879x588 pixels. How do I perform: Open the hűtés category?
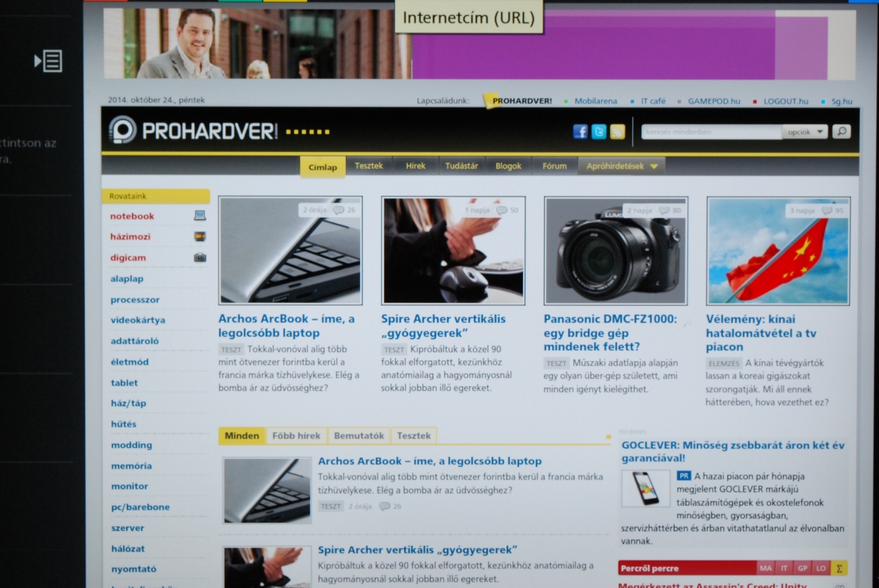[x=124, y=424]
